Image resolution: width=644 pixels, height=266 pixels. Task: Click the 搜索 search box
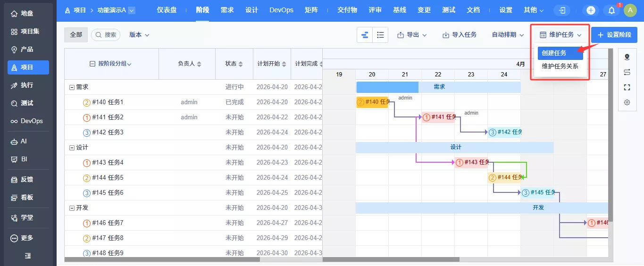click(x=106, y=35)
